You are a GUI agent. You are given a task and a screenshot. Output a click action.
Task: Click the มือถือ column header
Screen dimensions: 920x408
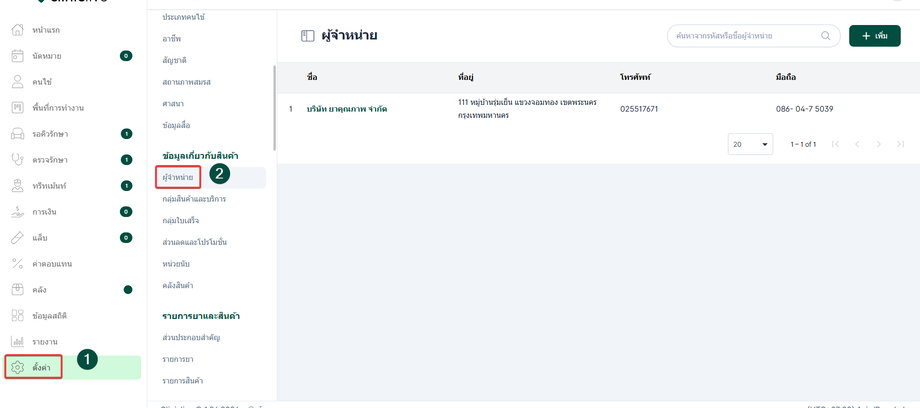(x=785, y=77)
